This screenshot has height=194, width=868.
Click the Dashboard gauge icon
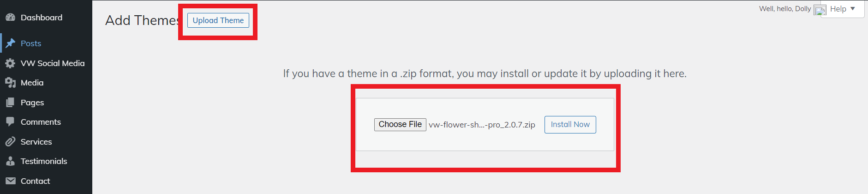[10, 18]
